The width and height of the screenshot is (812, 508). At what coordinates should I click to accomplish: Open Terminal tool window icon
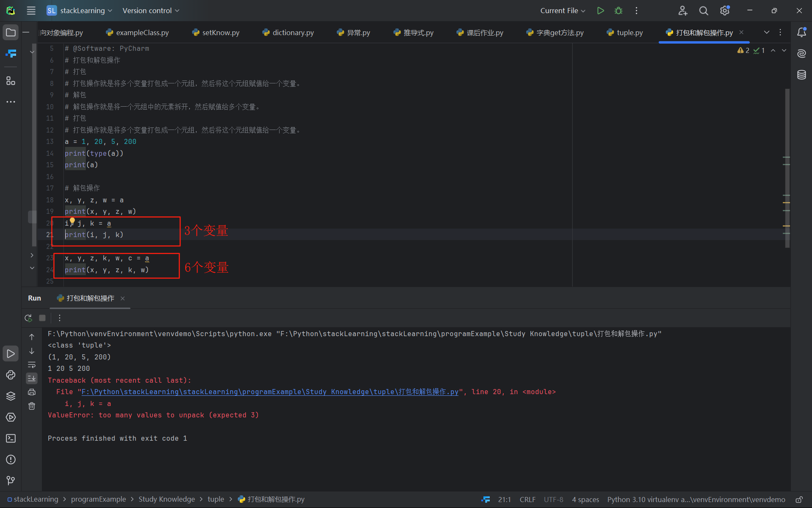pyautogui.click(x=11, y=438)
